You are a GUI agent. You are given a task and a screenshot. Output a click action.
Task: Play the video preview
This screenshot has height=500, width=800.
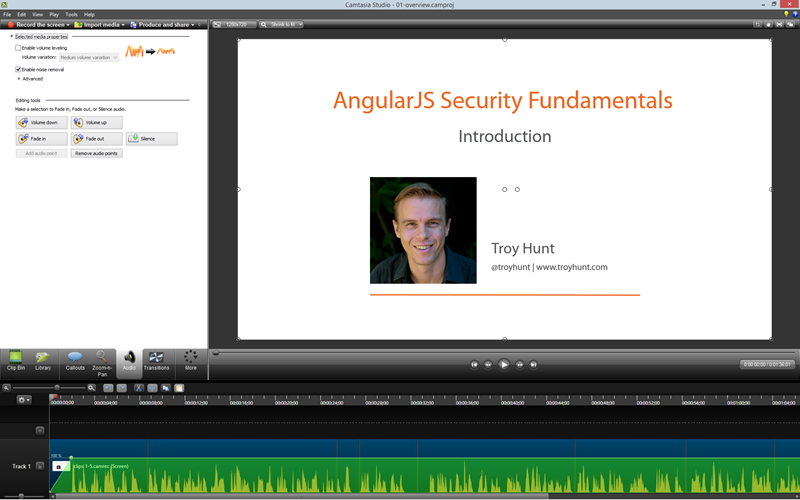point(504,364)
